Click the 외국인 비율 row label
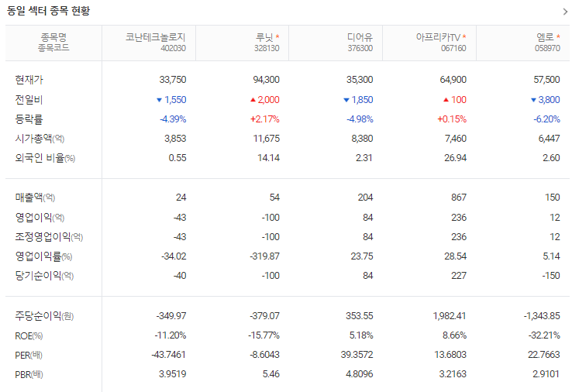This screenshot has height=392, width=572. pos(45,158)
